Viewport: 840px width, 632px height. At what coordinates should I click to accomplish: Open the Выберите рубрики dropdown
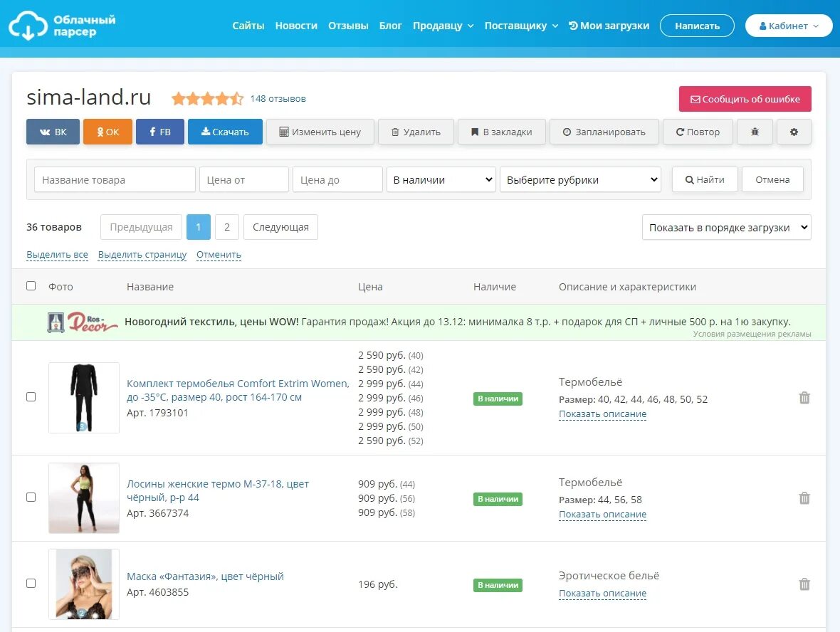coord(580,179)
